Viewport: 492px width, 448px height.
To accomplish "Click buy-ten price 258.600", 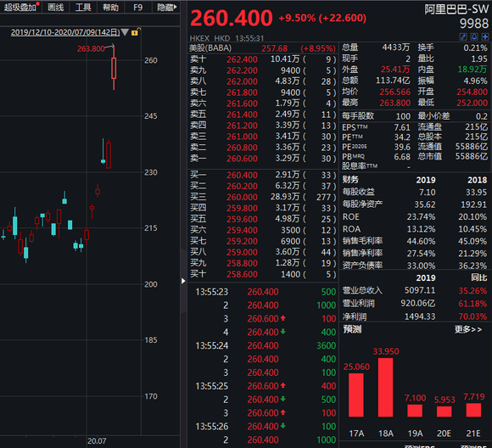I will point(242,274).
